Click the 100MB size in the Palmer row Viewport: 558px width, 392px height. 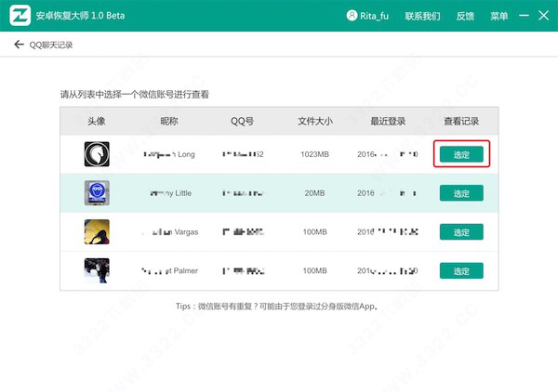pyautogui.click(x=314, y=271)
